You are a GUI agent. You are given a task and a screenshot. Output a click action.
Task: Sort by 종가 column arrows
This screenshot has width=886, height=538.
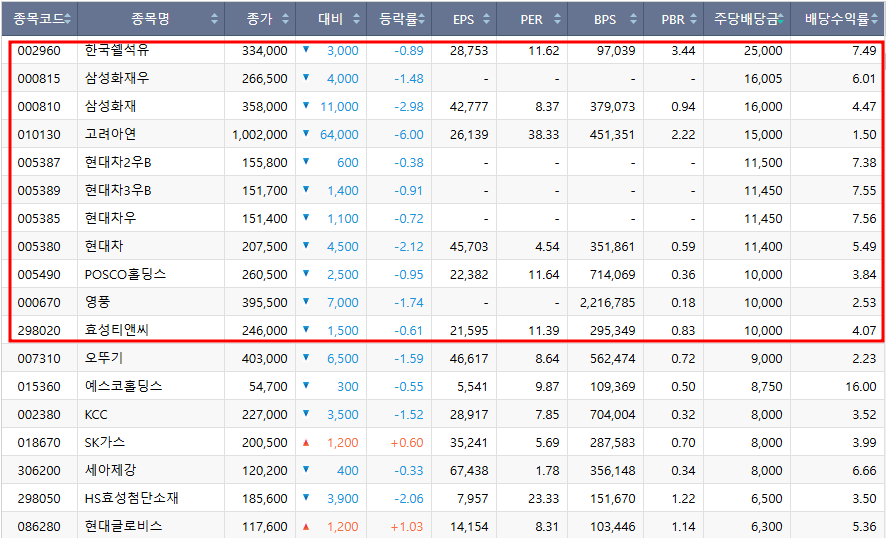pyautogui.click(x=285, y=19)
